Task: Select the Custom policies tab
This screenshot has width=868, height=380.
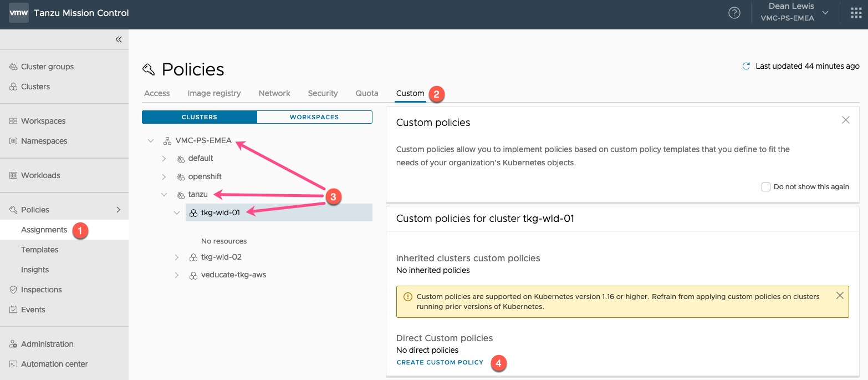Action: pyautogui.click(x=410, y=93)
